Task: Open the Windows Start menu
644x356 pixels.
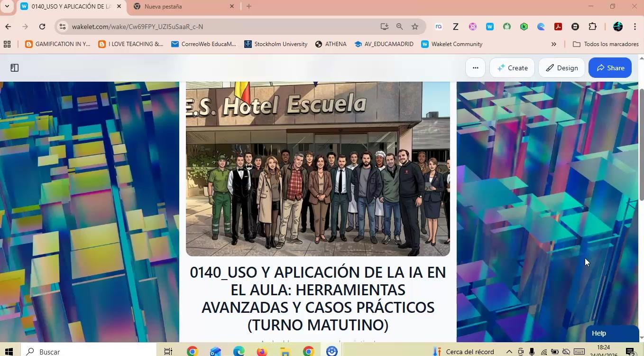Action: point(9,352)
